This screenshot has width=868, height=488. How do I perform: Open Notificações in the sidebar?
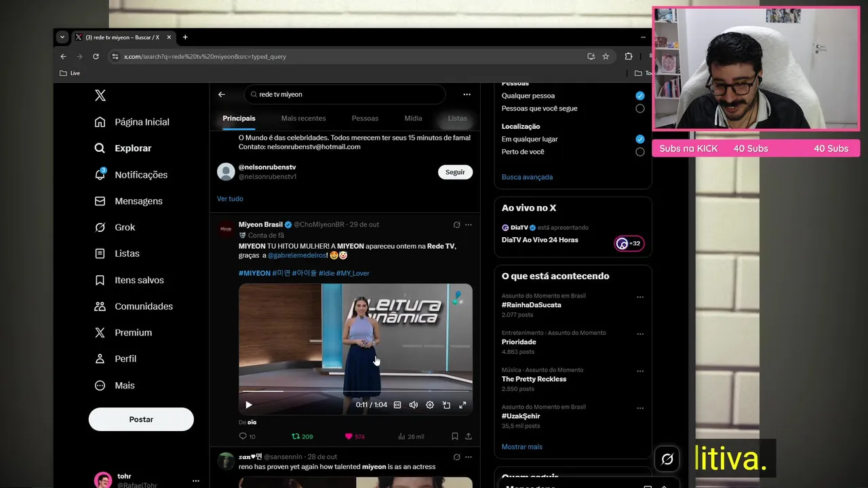click(x=131, y=175)
